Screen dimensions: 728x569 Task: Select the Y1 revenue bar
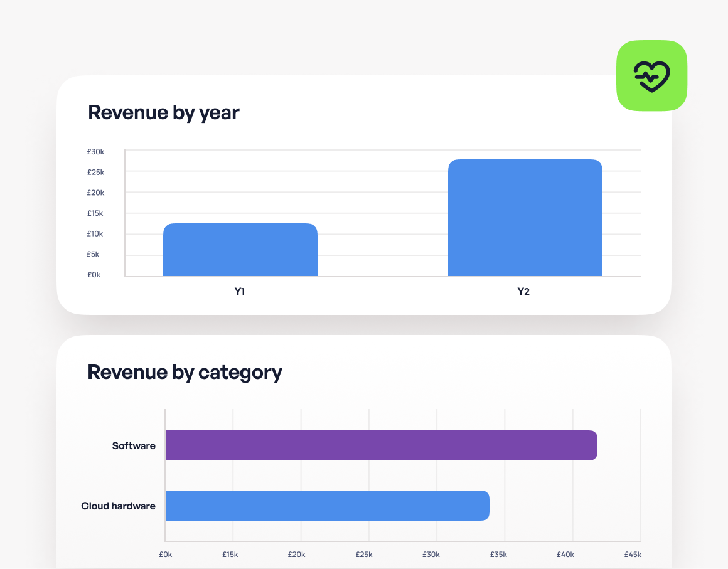[240, 250]
